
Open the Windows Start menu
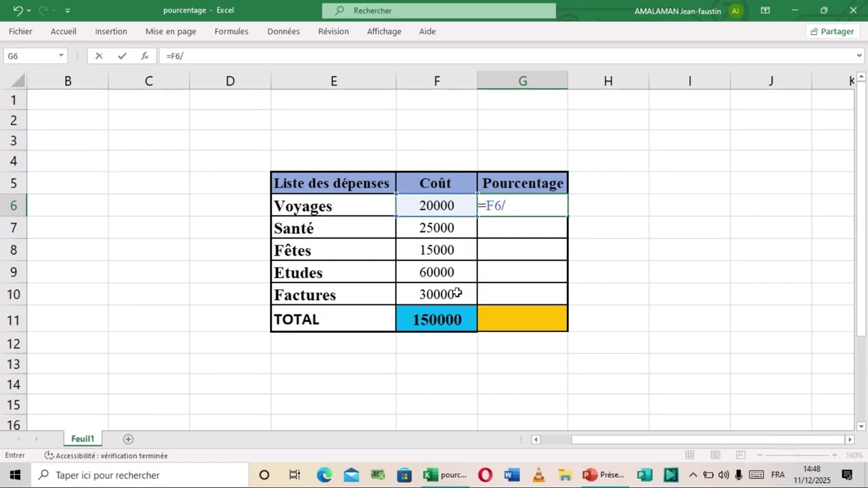[15, 475]
